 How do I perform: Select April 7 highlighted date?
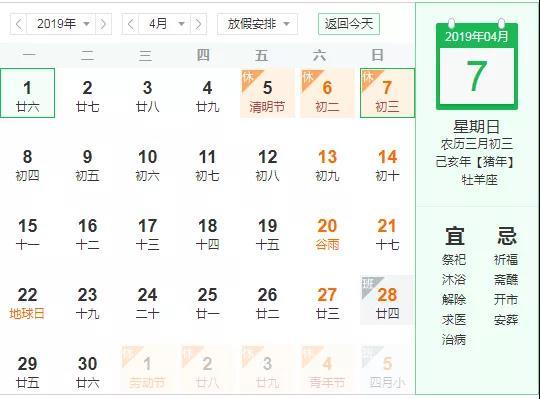[x=387, y=93]
